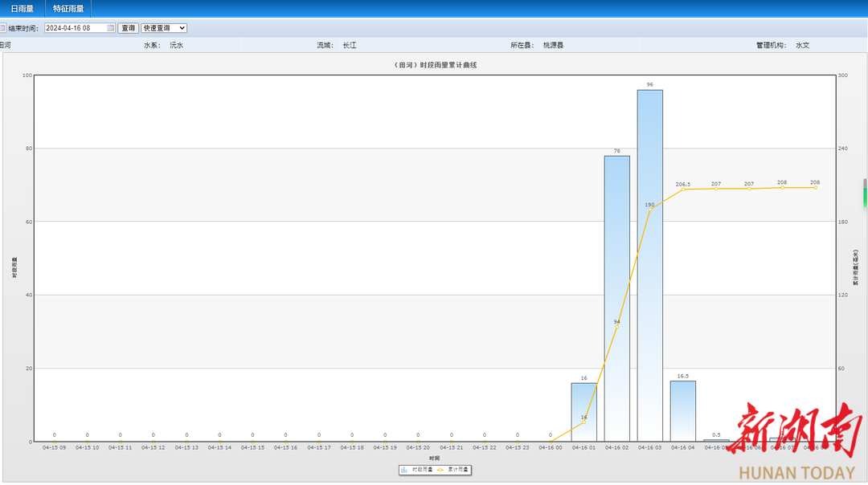This screenshot has width=868, height=485.
Task: Click the cumulative line point labeled 190
Action: (x=649, y=210)
